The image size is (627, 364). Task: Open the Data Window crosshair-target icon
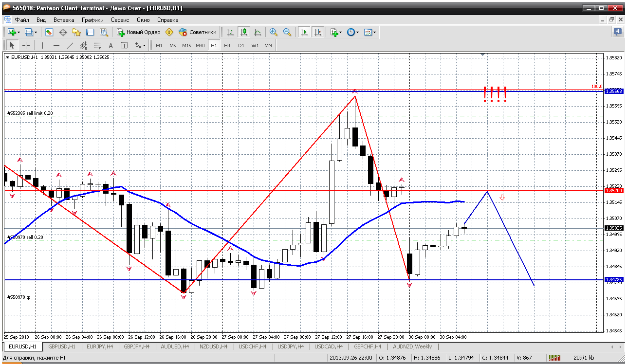click(63, 32)
